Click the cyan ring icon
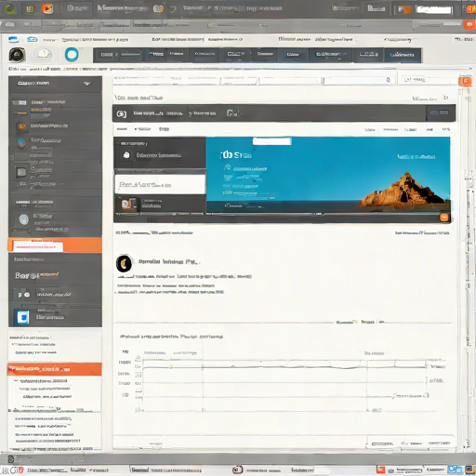Viewport: 476px width, 476px height. coord(72,55)
